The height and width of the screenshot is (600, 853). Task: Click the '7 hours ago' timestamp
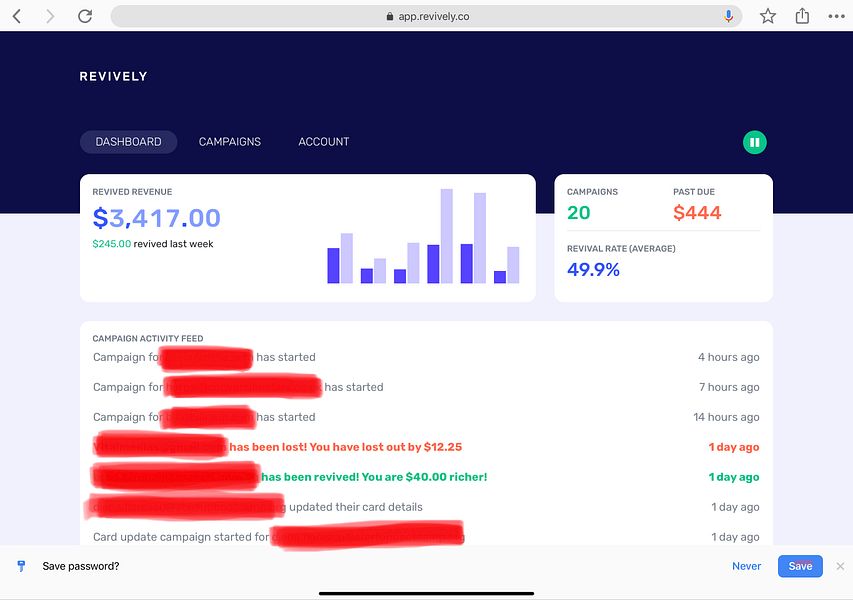pos(729,387)
